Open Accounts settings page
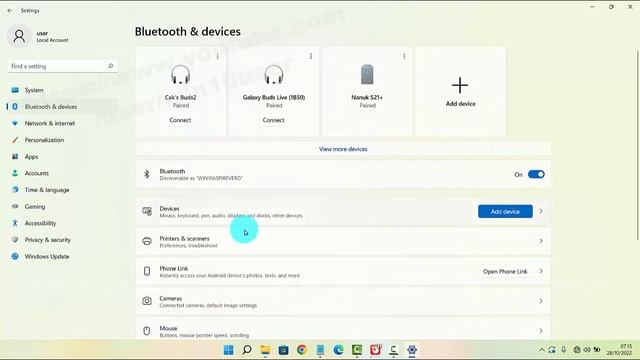 click(36, 173)
